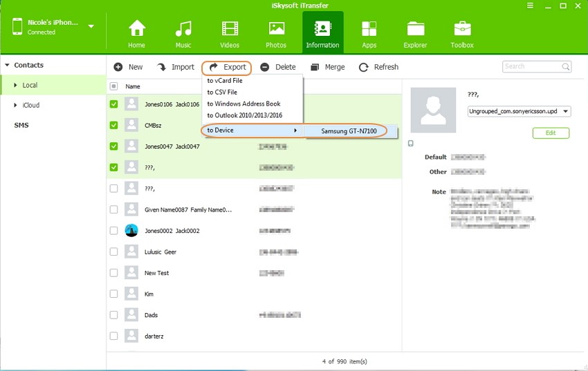588x371 pixels.
Task: Open the Toolbox section
Action: pyautogui.click(x=462, y=34)
